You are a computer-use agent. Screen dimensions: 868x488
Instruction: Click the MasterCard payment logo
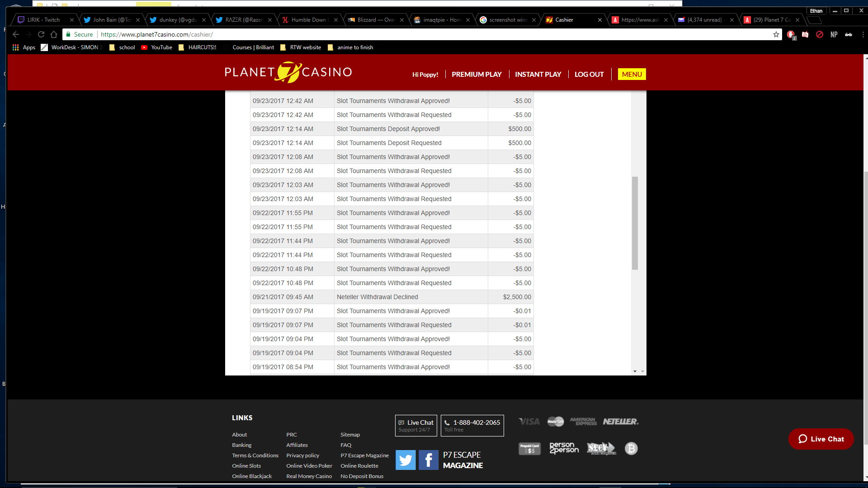coord(556,422)
